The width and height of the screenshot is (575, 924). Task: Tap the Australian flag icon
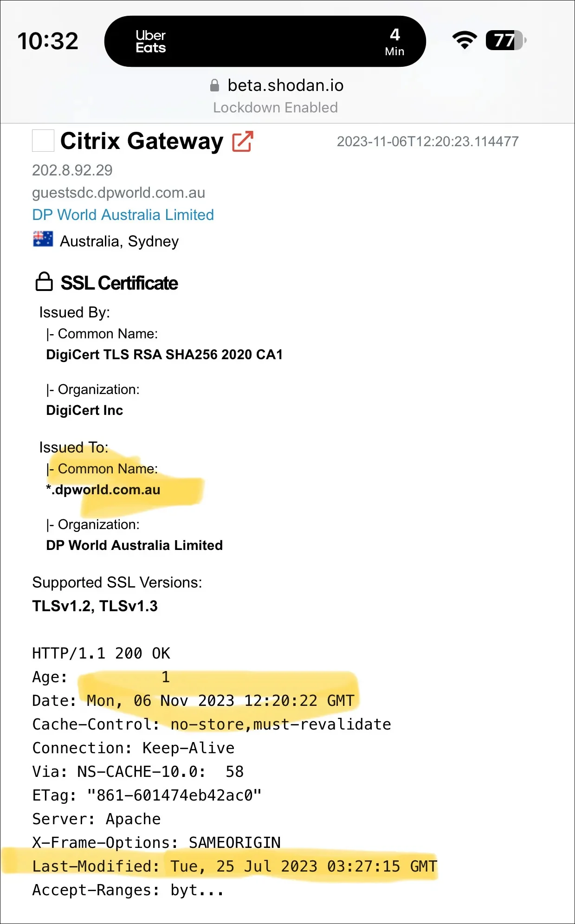43,239
